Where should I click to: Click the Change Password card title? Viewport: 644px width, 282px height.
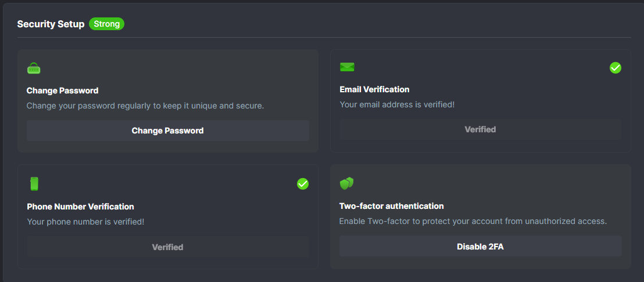62,91
